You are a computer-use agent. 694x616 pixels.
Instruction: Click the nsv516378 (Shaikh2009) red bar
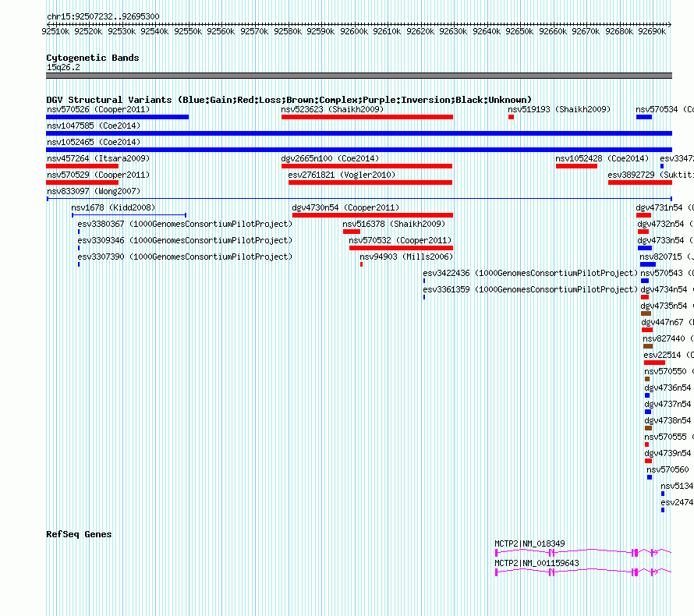click(352, 232)
